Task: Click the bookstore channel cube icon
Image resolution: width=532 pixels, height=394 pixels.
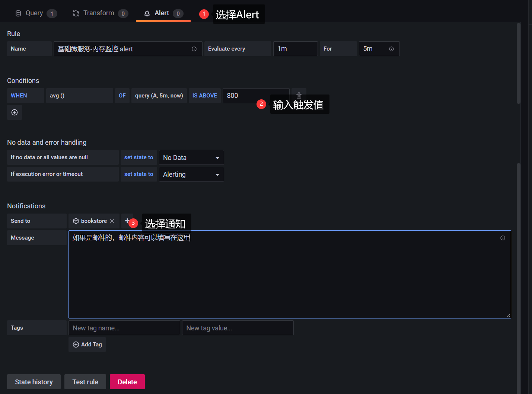Action: coord(76,221)
